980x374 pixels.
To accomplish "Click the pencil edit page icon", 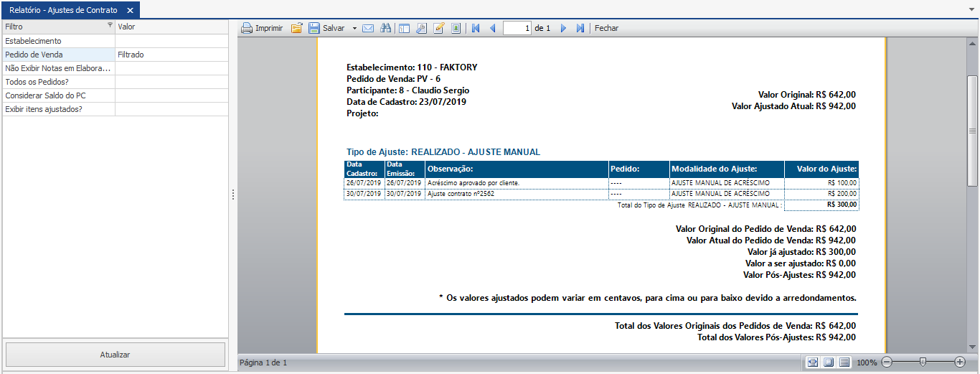I will pyautogui.click(x=439, y=29).
